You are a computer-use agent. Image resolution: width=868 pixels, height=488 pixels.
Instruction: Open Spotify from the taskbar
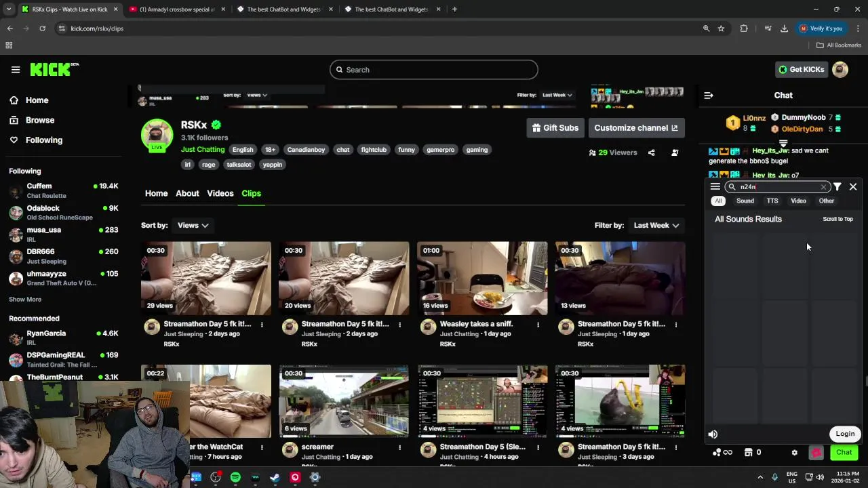pos(235,477)
